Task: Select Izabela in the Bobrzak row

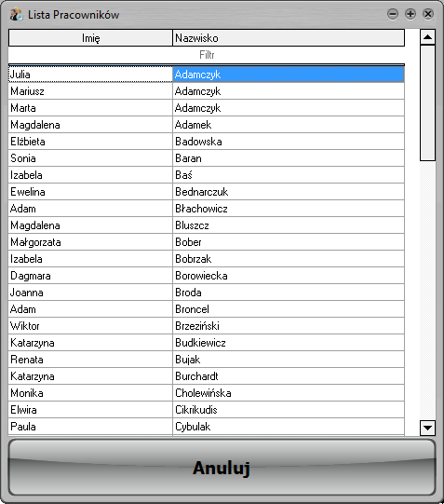Action: pyautogui.click(x=90, y=259)
